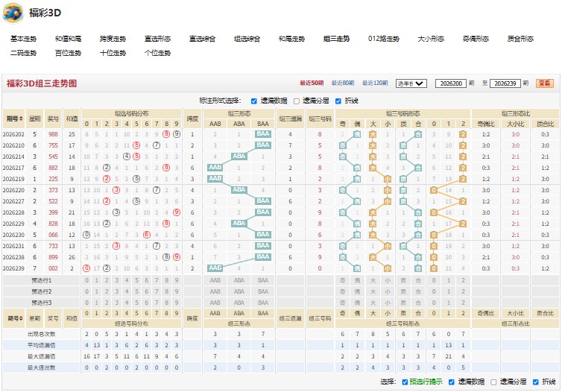
Task: Sort by 期号 using the top header sort arrows
Action: tap(21, 118)
